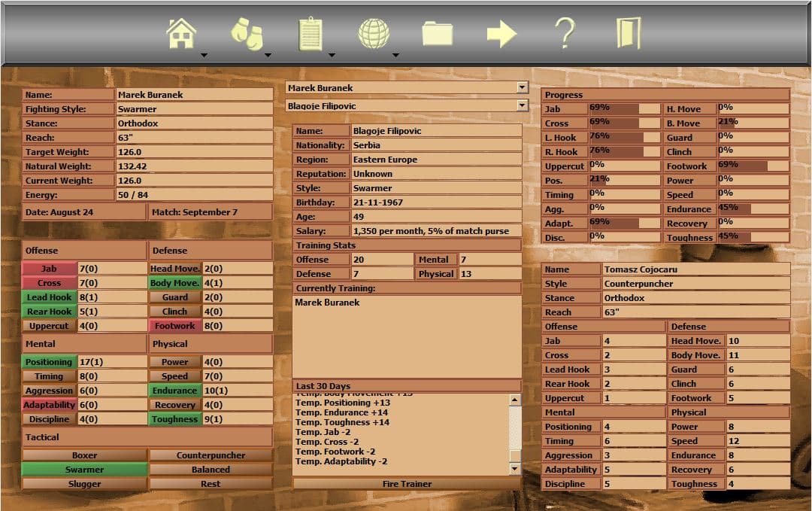Exit the game via the door icon
Viewport: 812px width, 511px height.
(x=629, y=32)
